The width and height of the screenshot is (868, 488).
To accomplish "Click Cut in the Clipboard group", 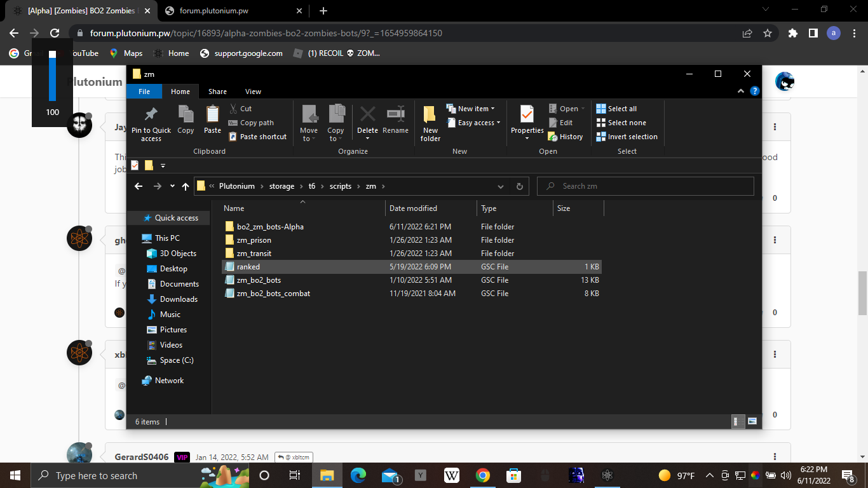I will 240,109.
